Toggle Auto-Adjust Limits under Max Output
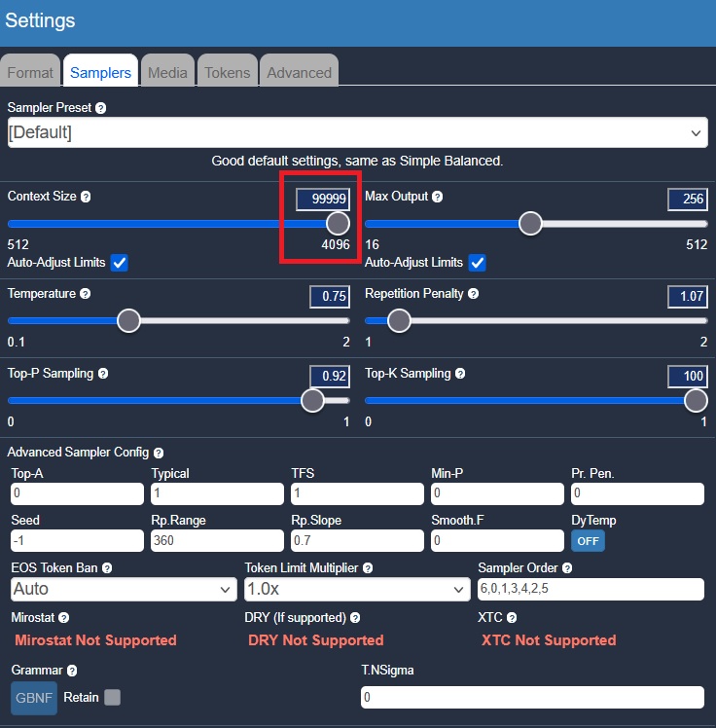Viewport: 716px width, 728px height. tap(477, 263)
